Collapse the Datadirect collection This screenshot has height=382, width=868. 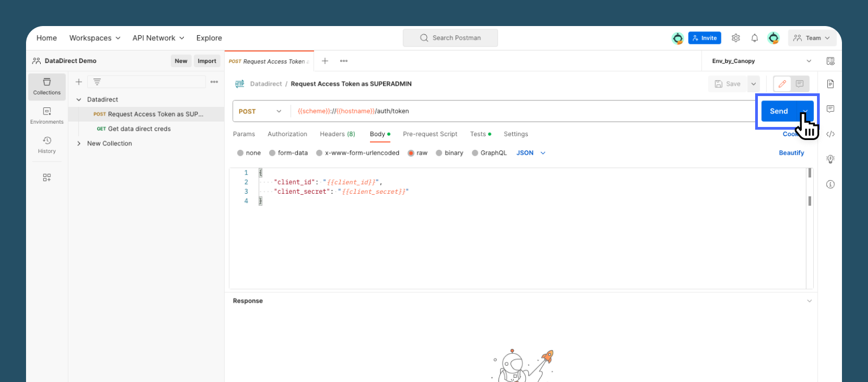[79, 100]
